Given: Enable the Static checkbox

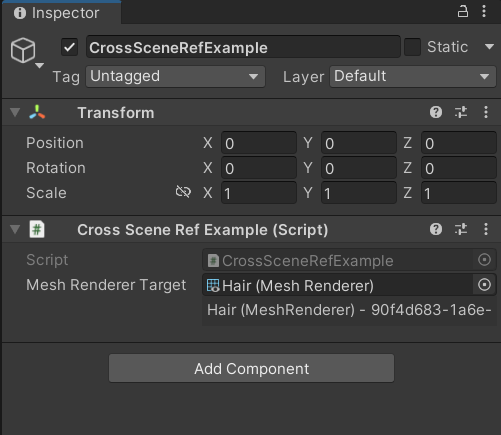Looking at the screenshot, I should [x=412, y=47].
